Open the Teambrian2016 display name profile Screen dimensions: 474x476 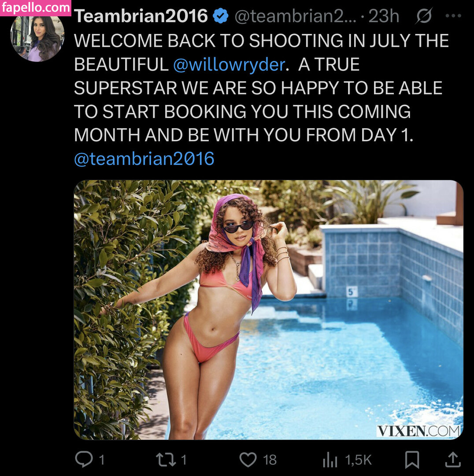[141, 16]
